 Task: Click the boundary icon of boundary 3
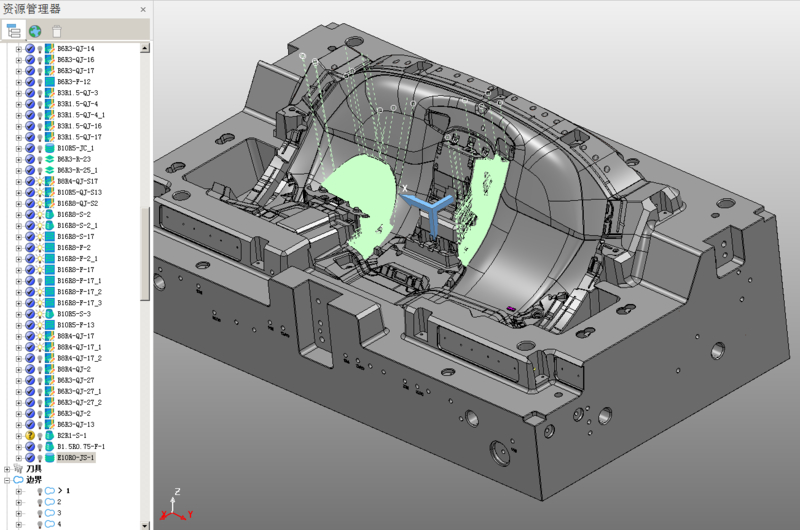49,513
